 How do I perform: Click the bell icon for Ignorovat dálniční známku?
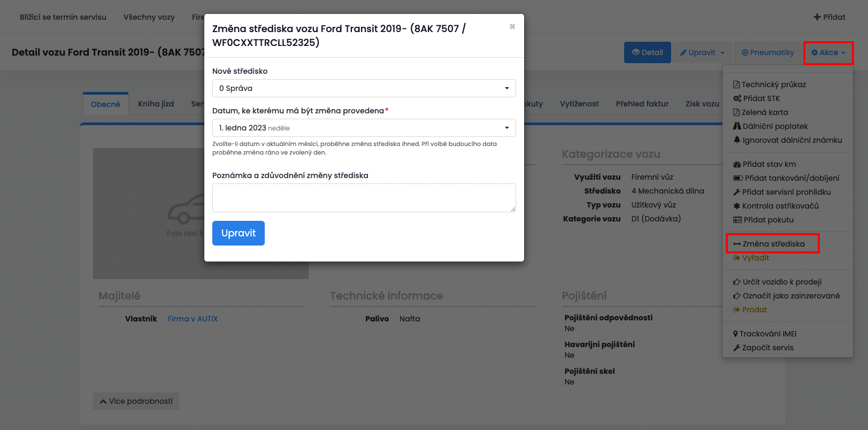click(x=737, y=140)
